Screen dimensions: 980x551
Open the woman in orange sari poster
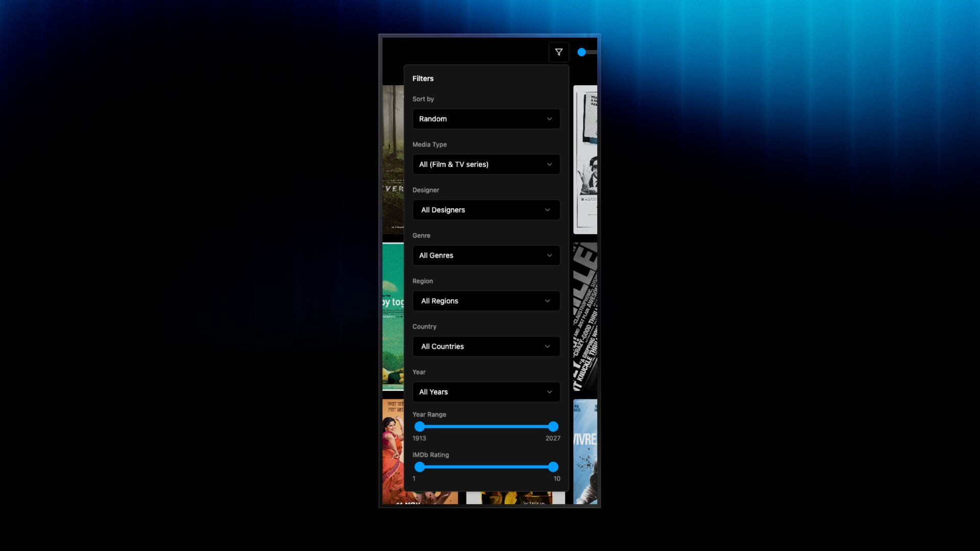tap(393, 452)
